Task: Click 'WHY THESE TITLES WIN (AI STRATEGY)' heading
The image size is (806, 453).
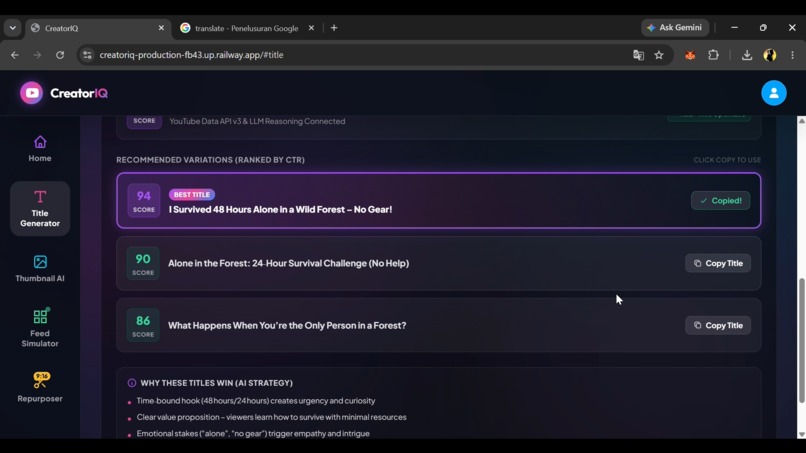Action: [216, 383]
